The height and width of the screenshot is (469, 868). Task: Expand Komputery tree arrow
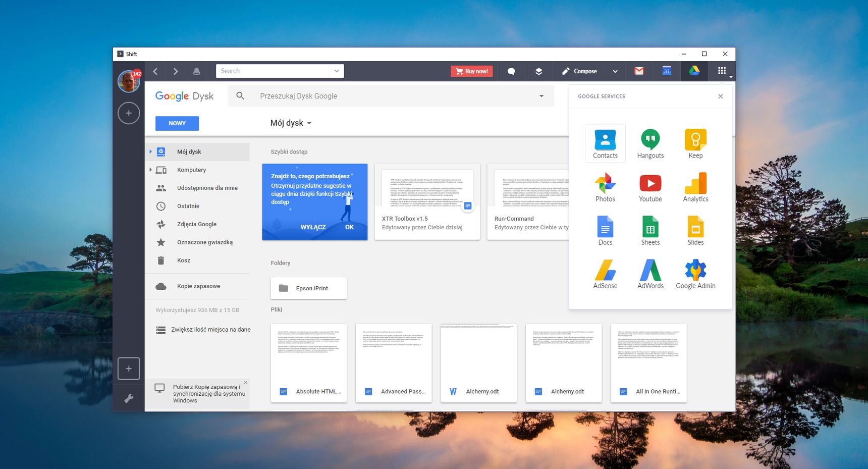[150, 170]
